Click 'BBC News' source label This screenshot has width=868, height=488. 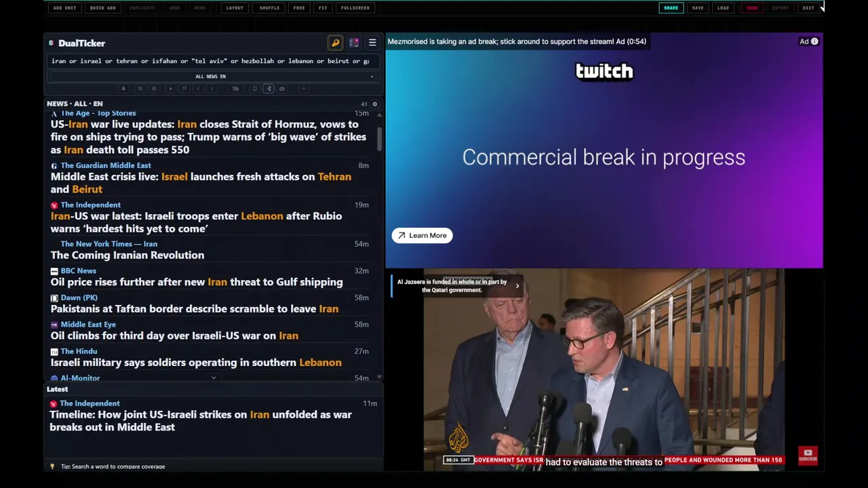pyautogui.click(x=78, y=271)
